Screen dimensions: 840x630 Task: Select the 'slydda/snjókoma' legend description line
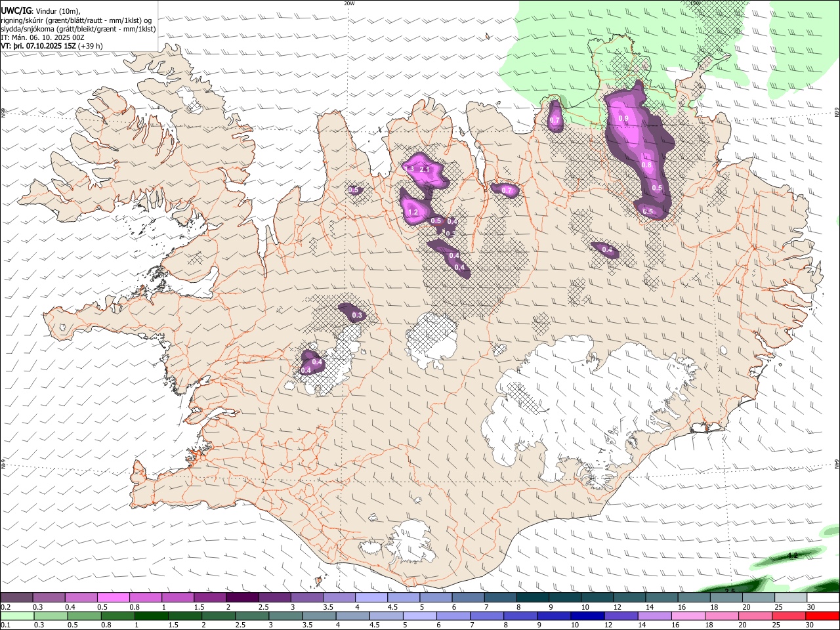tap(78, 28)
